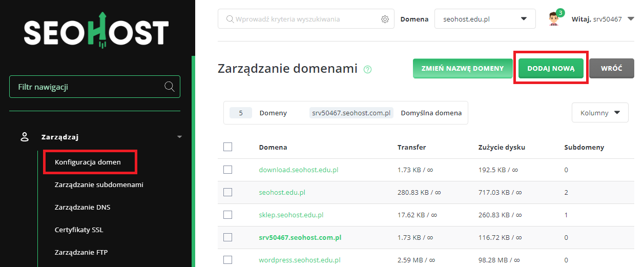This screenshot has width=644, height=267.
Task: Click the 116.72 KB disk usage value
Action: (500, 237)
